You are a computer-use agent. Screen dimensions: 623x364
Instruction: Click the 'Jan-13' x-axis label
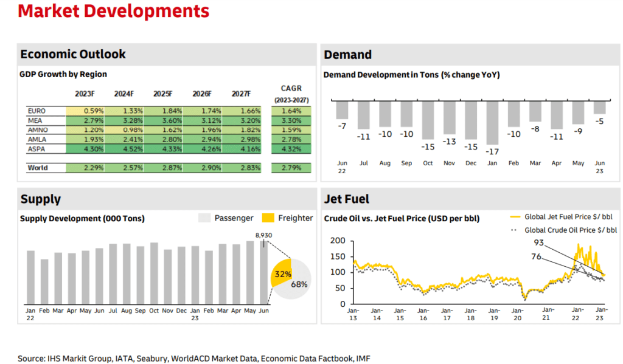click(x=353, y=314)
